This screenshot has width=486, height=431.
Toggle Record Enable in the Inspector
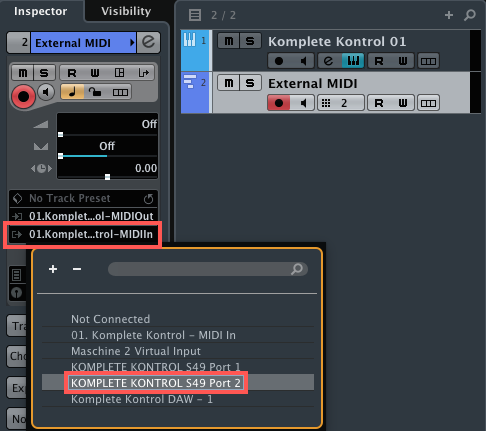pos(23,96)
